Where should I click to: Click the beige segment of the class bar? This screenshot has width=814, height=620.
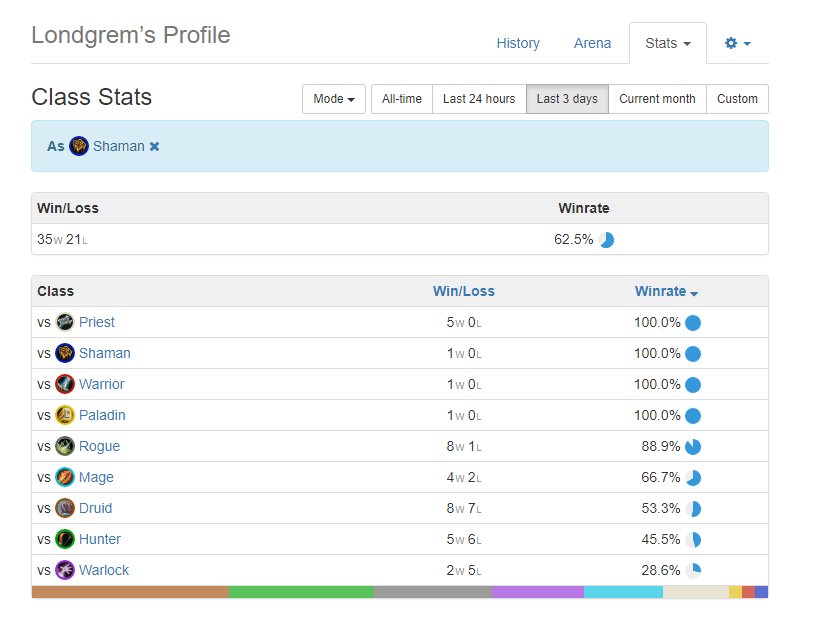(696, 592)
